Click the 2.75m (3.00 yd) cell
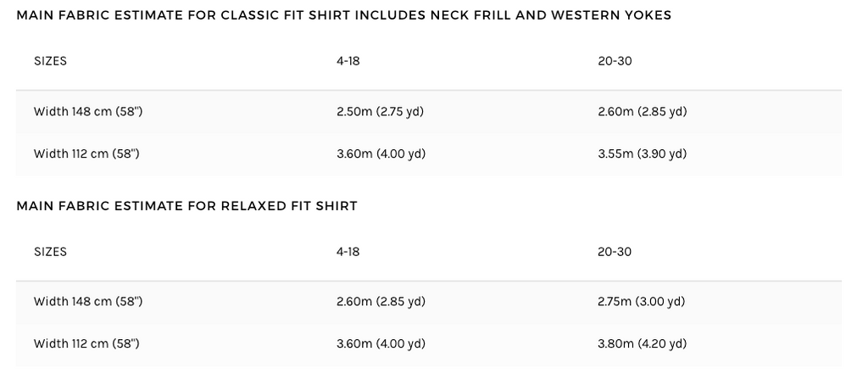The width and height of the screenshot is (868, 379). [641, 301]
